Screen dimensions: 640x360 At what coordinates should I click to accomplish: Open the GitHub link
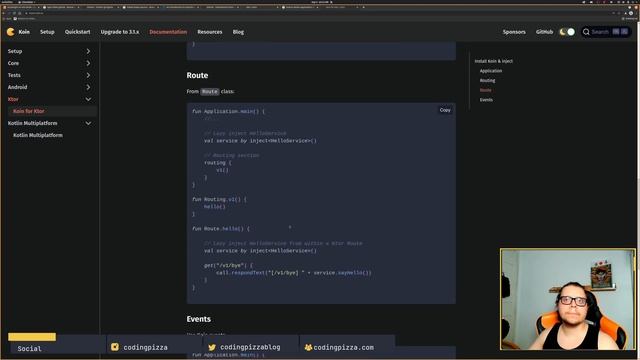(544, 32)
